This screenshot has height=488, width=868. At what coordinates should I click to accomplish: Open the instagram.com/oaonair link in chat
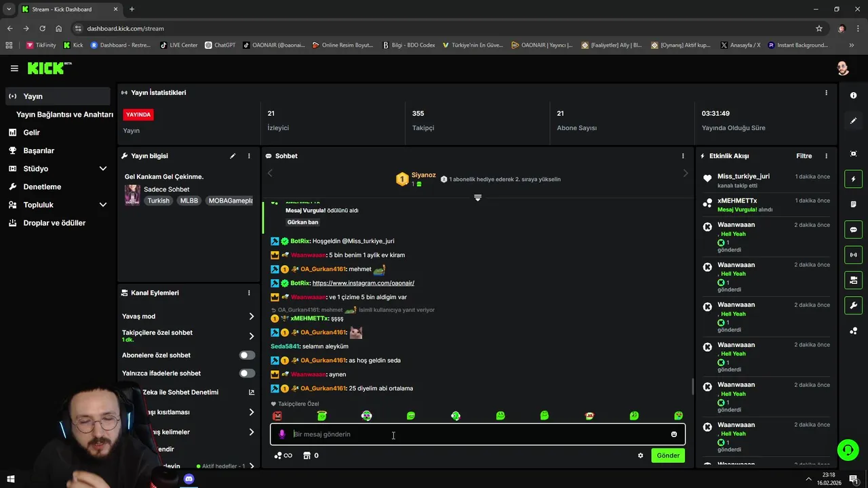[x=363, y=283]
